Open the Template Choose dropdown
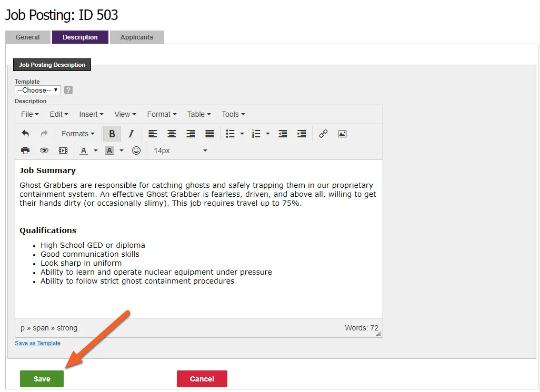 (x=38, y=90)
